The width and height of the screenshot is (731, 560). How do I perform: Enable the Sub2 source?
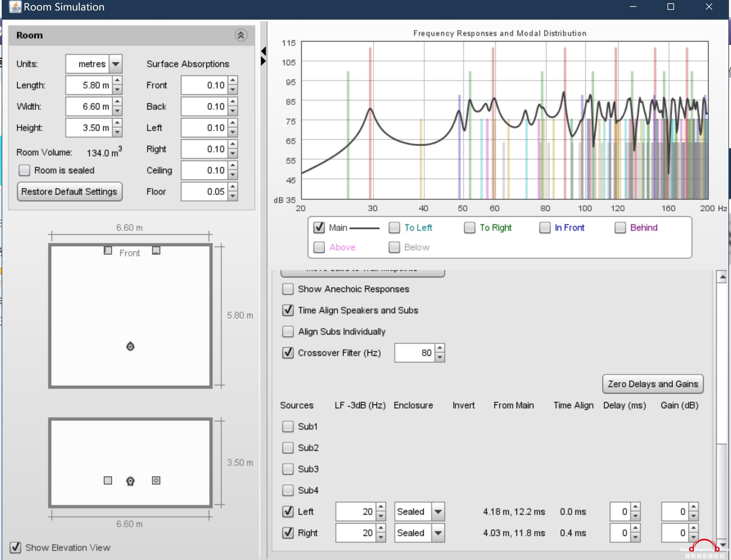pos(288,448)
